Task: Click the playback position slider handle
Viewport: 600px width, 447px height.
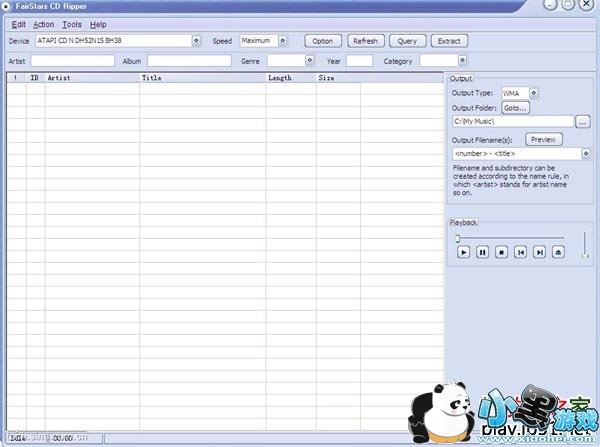Action: click(x=458, y=239)
